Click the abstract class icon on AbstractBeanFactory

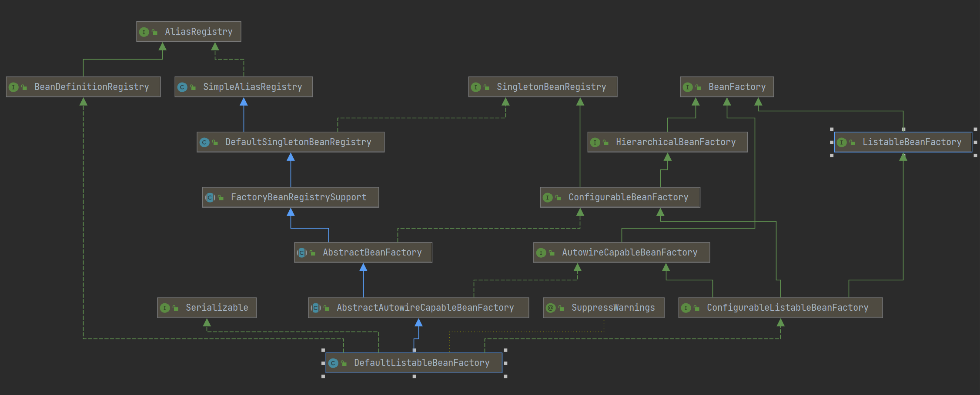tap(302, 253)
